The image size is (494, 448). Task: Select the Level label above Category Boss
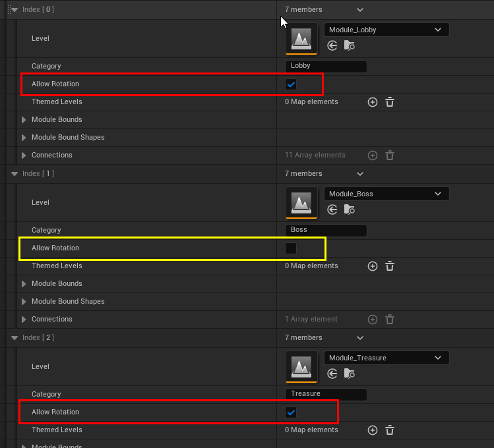(x=40, y=202)
